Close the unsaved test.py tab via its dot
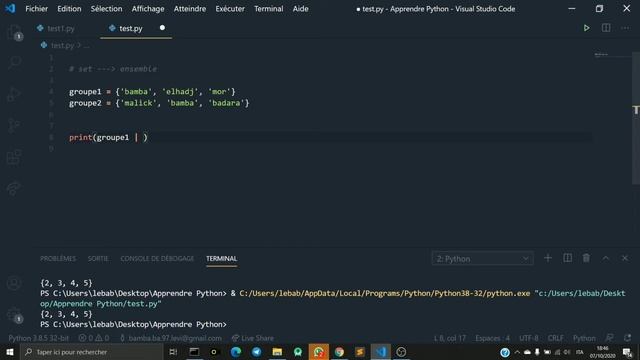Screen dimensions: 640x360 coord(162,28)
